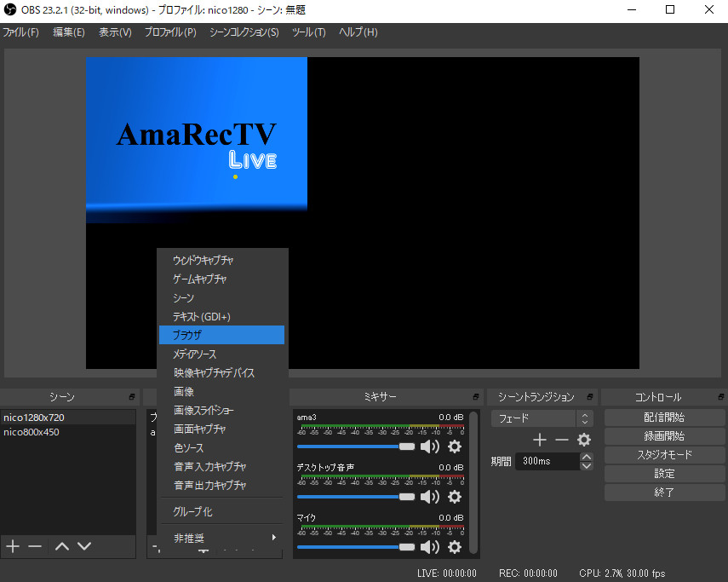Viewport: 728px width, 582px height.
Task: Open the プロファイル(P) menu
Action: point(170,32)
